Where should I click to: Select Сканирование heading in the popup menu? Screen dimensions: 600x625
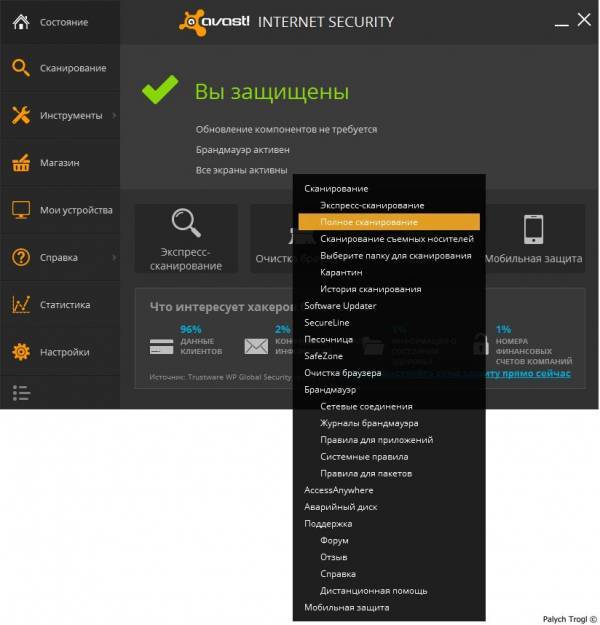tap(336, 189)
